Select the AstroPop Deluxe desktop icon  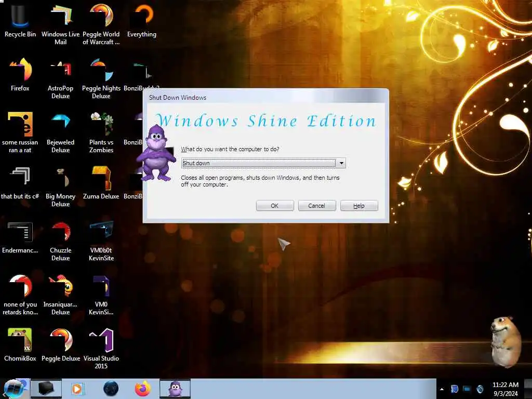[60, 78]
